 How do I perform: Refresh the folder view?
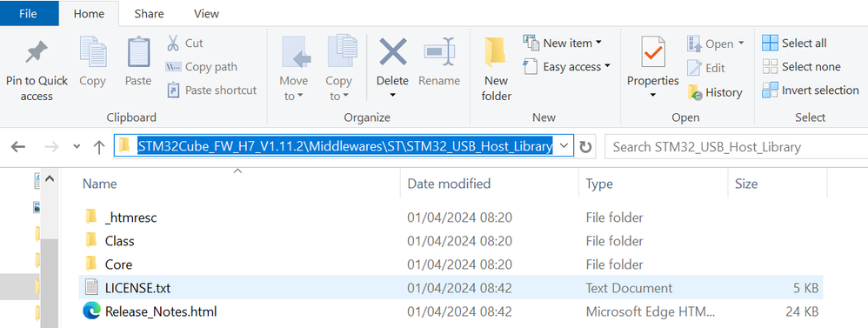[585, 147]
